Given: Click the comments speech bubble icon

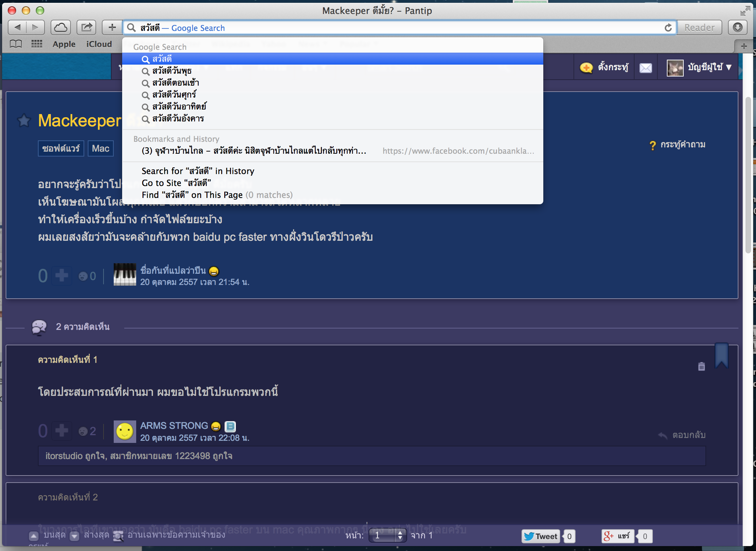Looking at the screenshot, I should (x=39, y=327).
